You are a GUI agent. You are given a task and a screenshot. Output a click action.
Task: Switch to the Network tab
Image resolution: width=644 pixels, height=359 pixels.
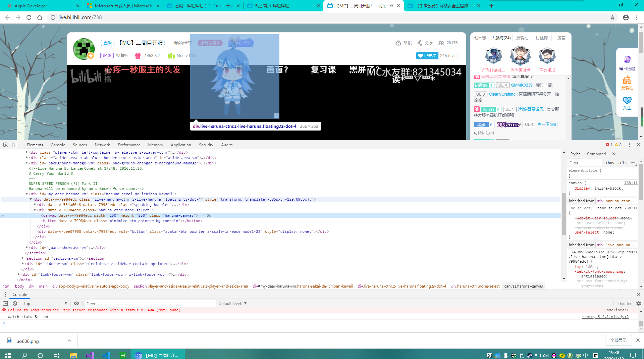click(102, 145)
